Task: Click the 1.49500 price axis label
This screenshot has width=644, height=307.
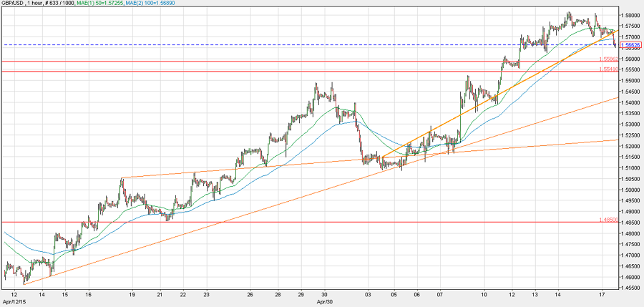Action: tap(631, 201)
